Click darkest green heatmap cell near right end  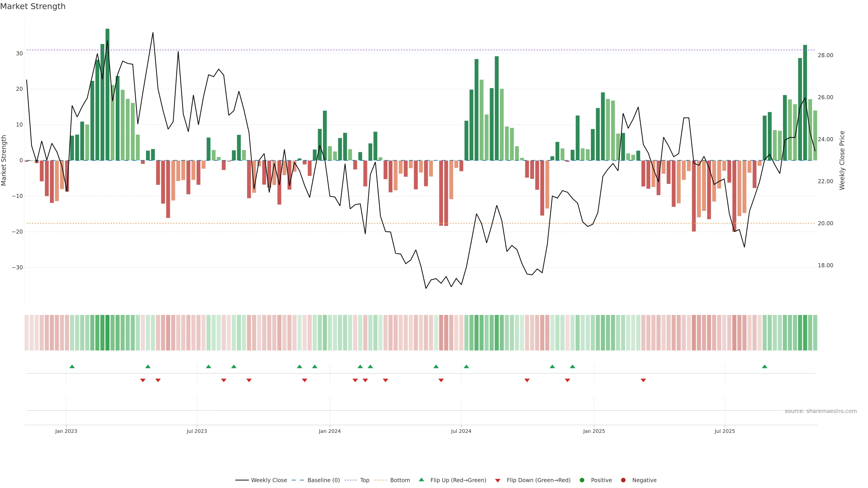pyautogui.click(x=805, y=332)
